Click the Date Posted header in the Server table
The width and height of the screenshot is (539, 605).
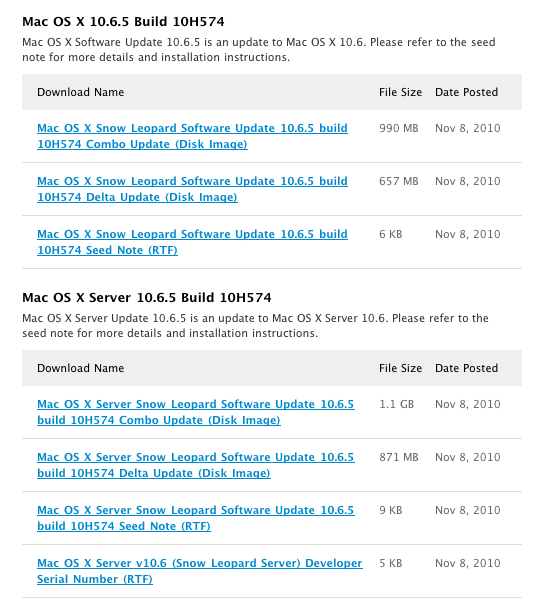click(x=466, y=368)
